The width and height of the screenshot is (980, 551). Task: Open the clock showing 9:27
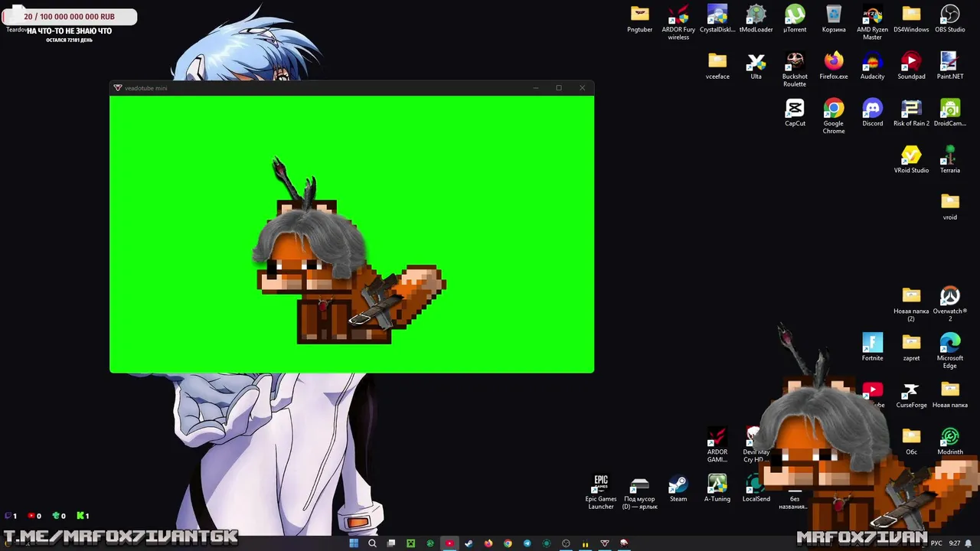(955, 543)
